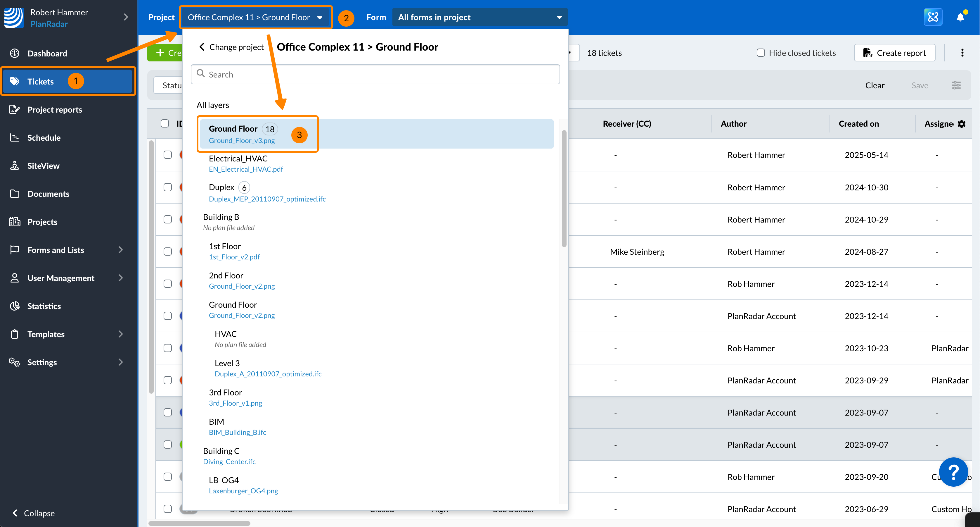Click the Tickets tag icon

tap(14, 81)
